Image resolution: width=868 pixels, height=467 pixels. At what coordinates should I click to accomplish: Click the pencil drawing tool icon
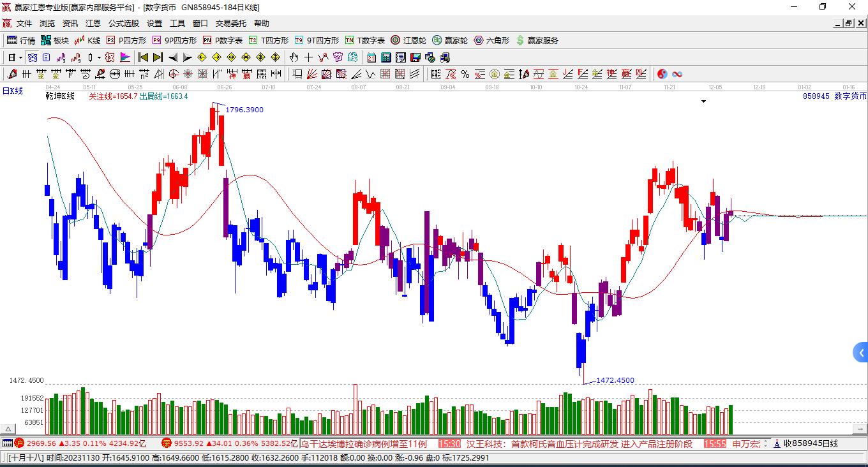(11, 74)
